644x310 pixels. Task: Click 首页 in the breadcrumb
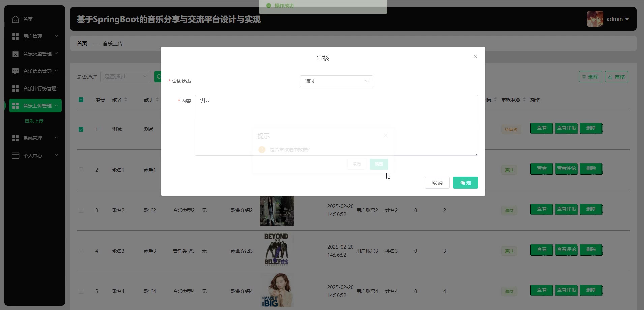coord(82,44)
